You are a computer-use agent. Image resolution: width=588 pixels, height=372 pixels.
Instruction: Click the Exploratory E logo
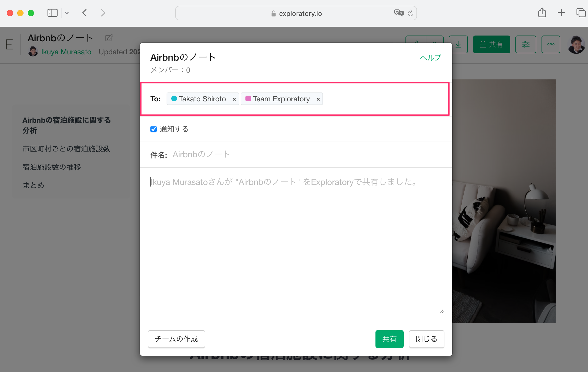(9, 44)
